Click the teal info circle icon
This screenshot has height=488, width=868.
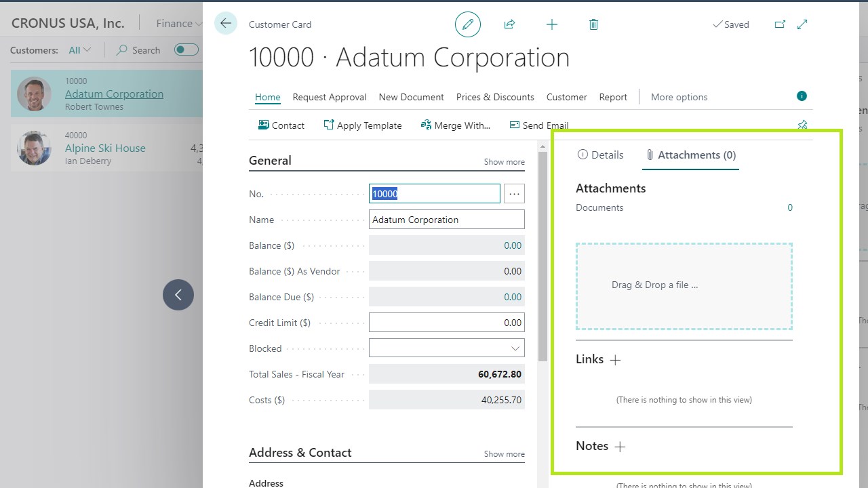[x=802, y=96]
